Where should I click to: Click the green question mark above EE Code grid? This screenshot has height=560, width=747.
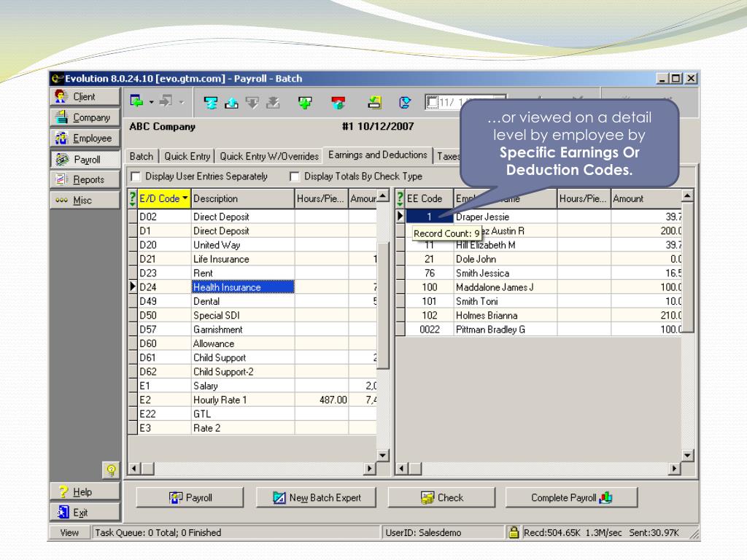[x=399, y=199]
